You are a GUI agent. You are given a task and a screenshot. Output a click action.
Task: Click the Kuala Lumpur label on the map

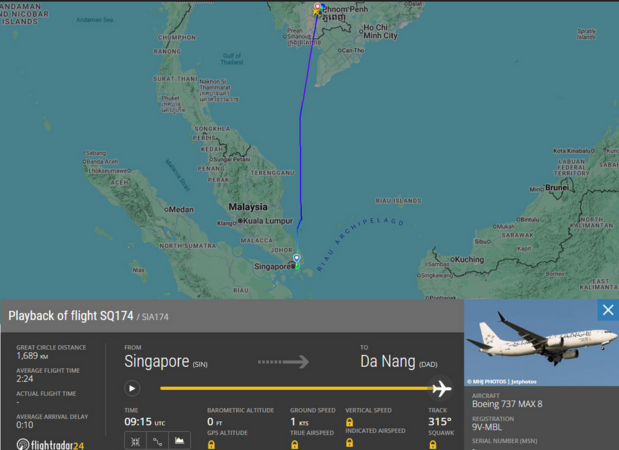point(268,221)
